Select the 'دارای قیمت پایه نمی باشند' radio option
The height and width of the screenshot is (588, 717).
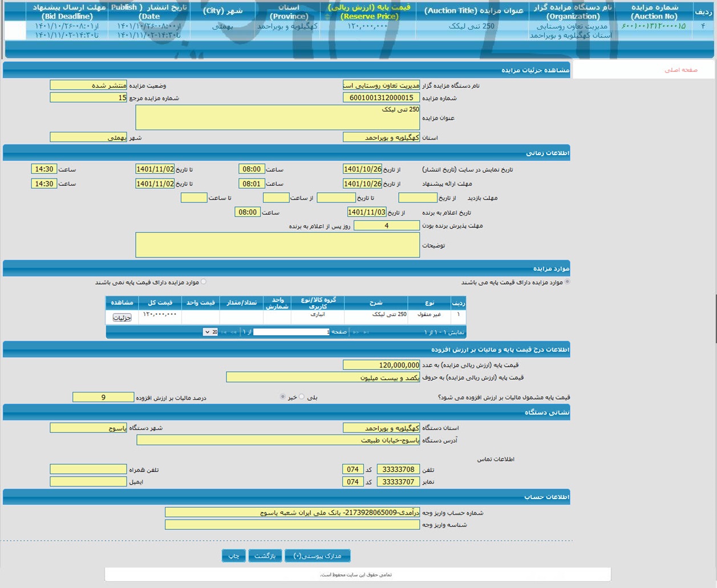[204, 282]
